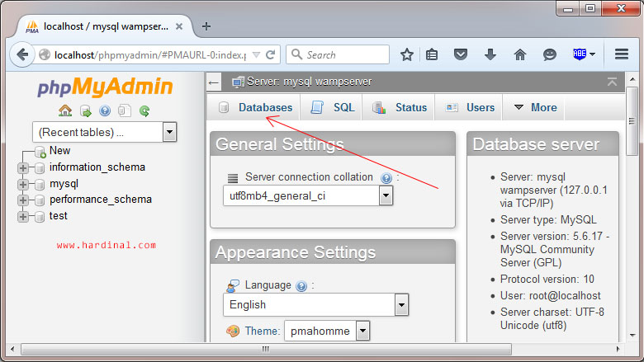Click the browser back arrow button
This screenshot has height=362, width=644.
click(x=22, y=54)
